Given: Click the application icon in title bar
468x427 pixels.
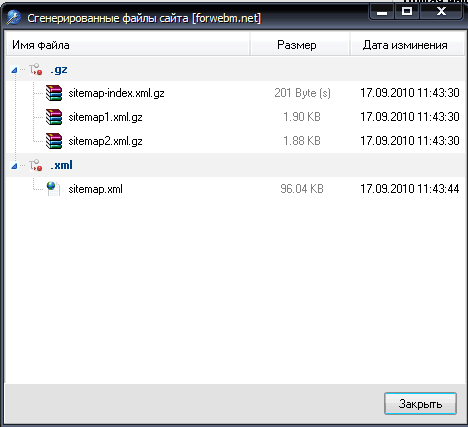Looking at the screenshot, I should 14,18.
